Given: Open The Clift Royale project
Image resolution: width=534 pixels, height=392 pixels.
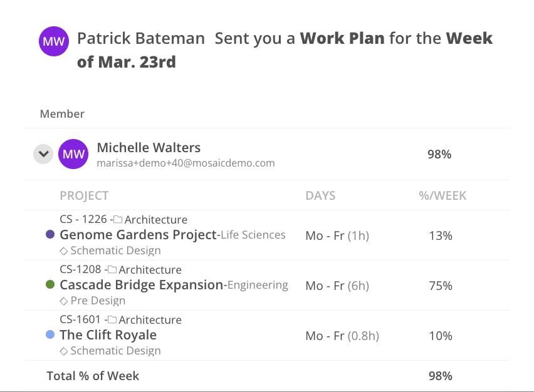Looking at the screenshot, I should click(108, 335).
